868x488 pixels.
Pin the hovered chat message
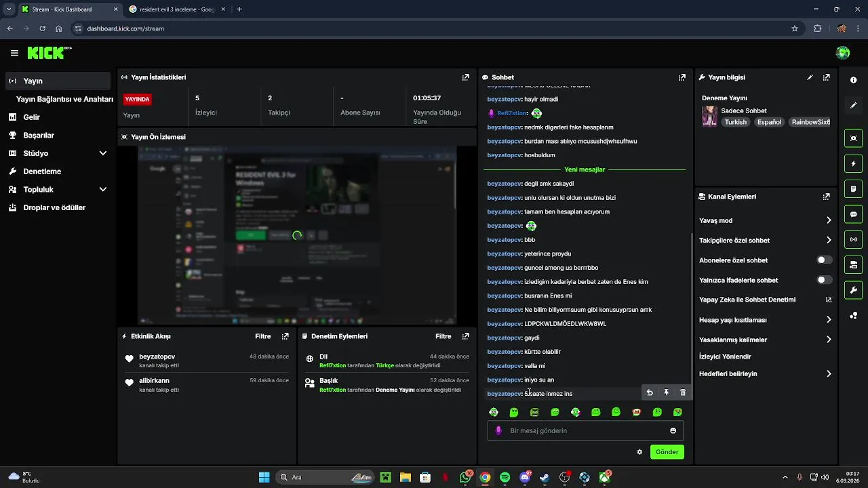[x=666, y=392]
